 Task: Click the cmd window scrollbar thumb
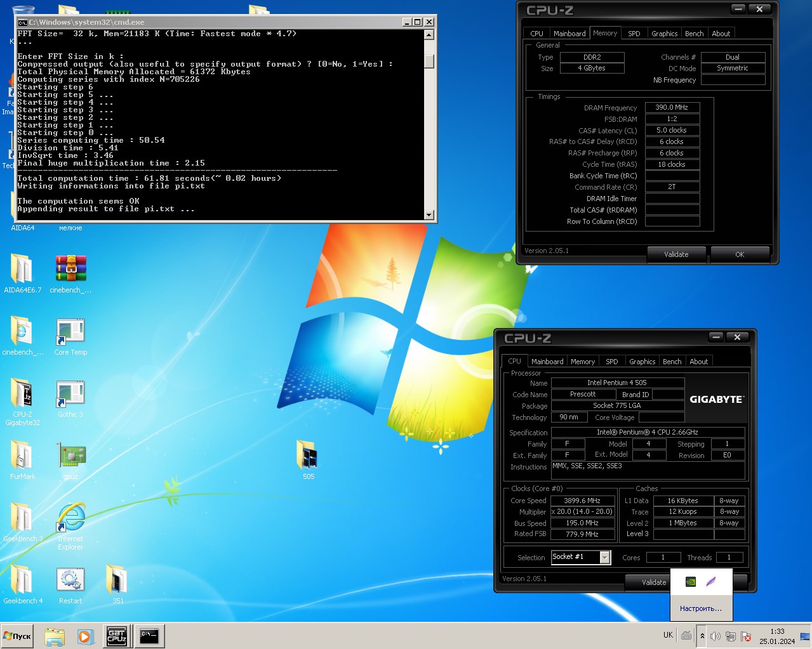pos(429,61)
